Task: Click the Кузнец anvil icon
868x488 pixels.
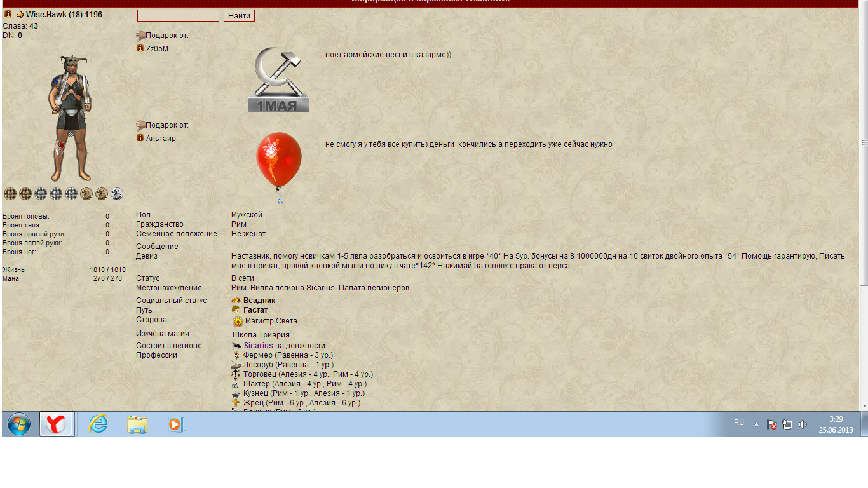Action: tap(236, 394)
